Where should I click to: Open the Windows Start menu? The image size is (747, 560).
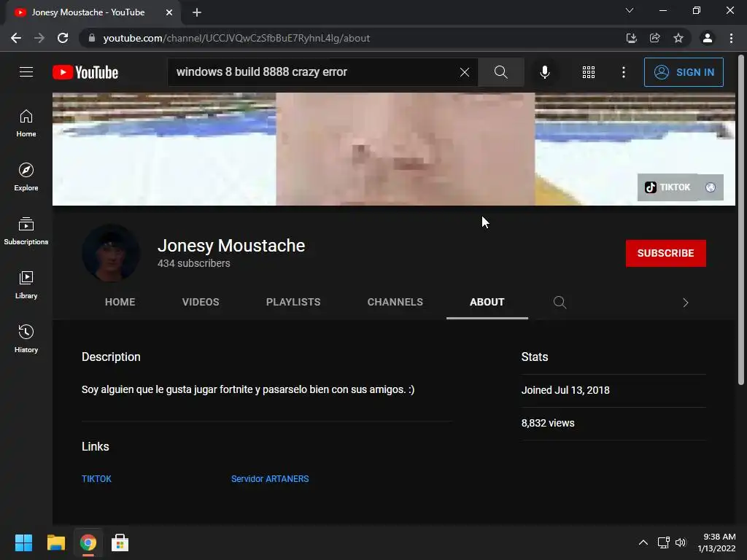[x=23, y=542]
